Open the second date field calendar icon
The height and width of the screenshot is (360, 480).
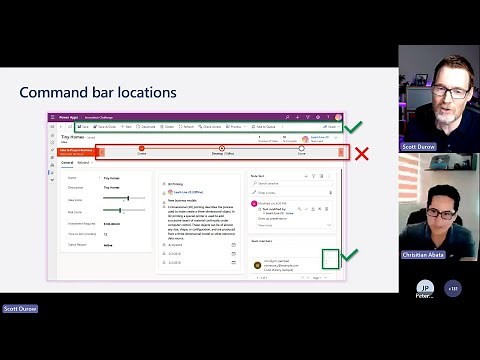(x=234, y=254)
